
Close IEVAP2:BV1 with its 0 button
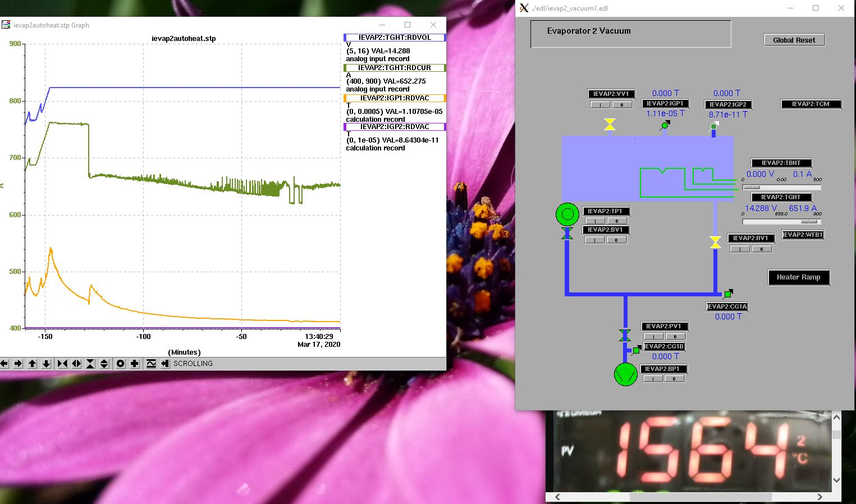[x=616, y=240]
